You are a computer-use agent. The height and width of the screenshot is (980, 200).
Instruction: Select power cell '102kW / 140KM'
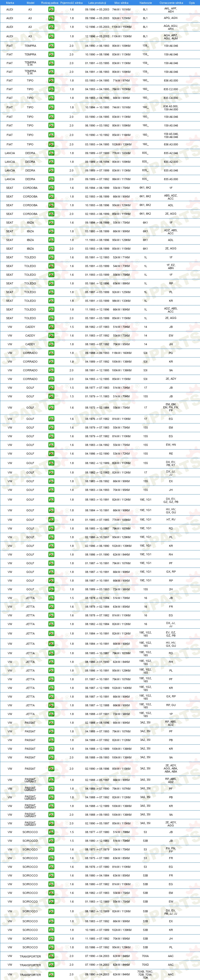[121, 688]
